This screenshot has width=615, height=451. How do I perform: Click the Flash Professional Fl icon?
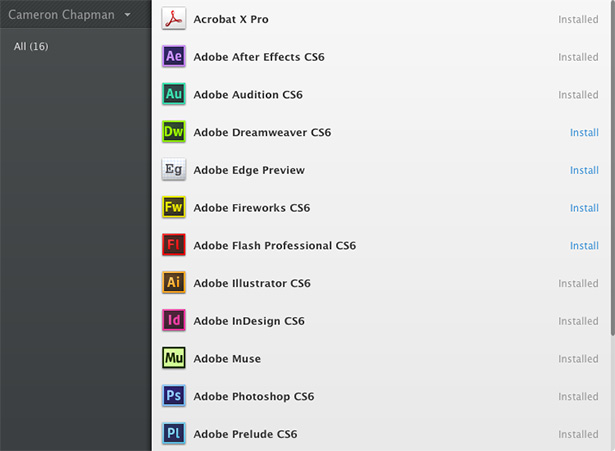174,244
